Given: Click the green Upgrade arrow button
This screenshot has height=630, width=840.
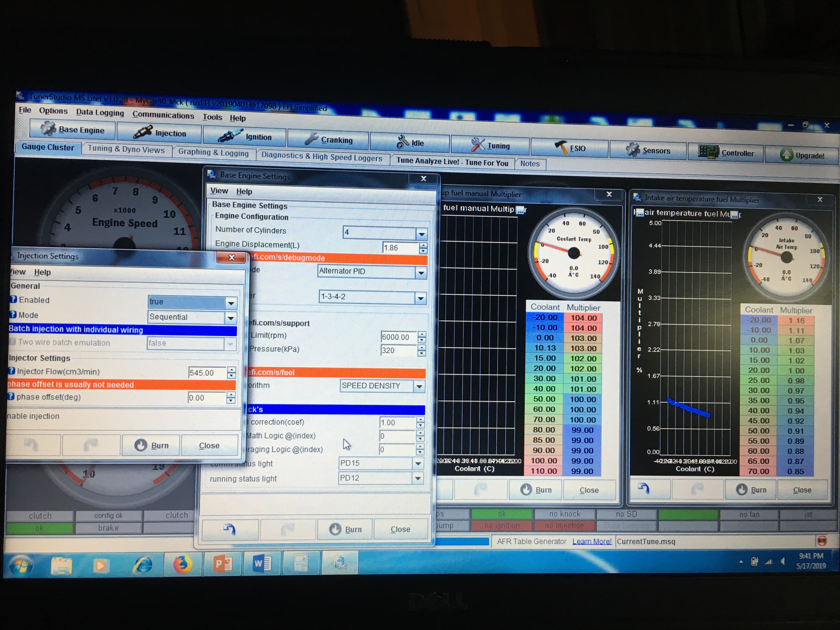Looking at the screenshot, I should pos(802,155).
